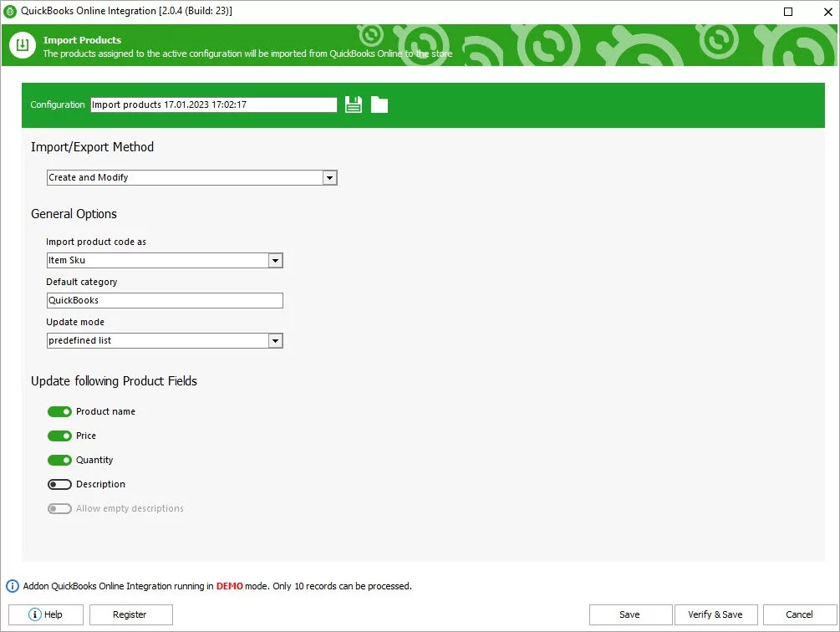Click the save configuration diskette icon
Image resolution: width=840 pixels, height=632 pixels.
pyautogui.click(x=353, y=104)
